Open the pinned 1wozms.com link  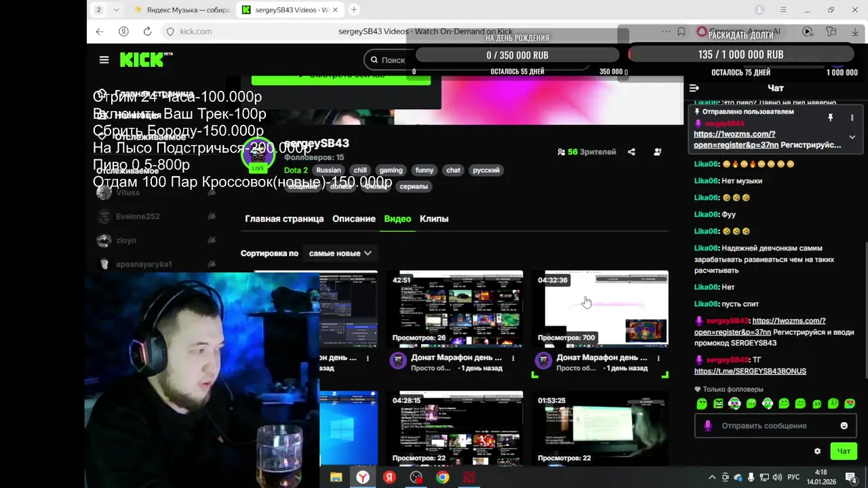736,140
